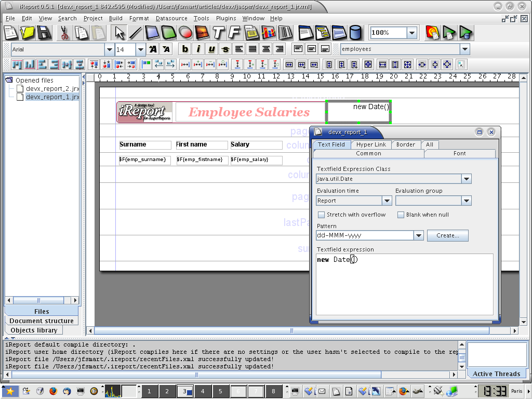The width and height of the screenshot is (532, 399).
Task: Click the Opened files panel horizontal scrollbar
Action: (x=38, y=300)
